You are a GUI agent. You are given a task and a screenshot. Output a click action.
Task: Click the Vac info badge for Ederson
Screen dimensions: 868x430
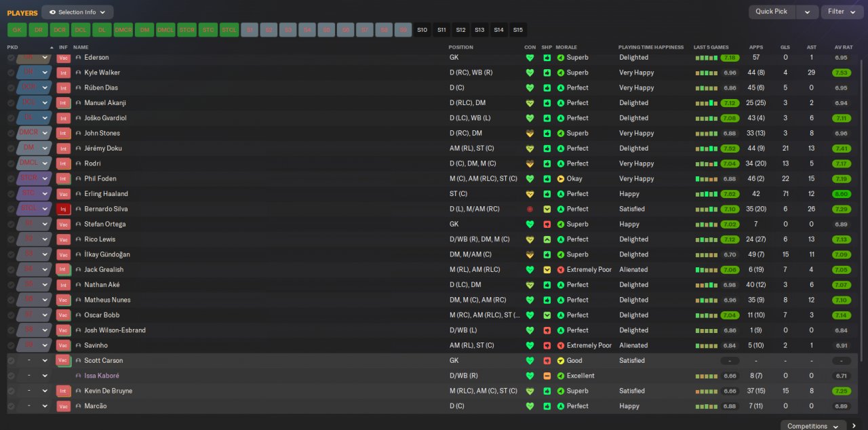pyautogui.click(x=64, y=58)
